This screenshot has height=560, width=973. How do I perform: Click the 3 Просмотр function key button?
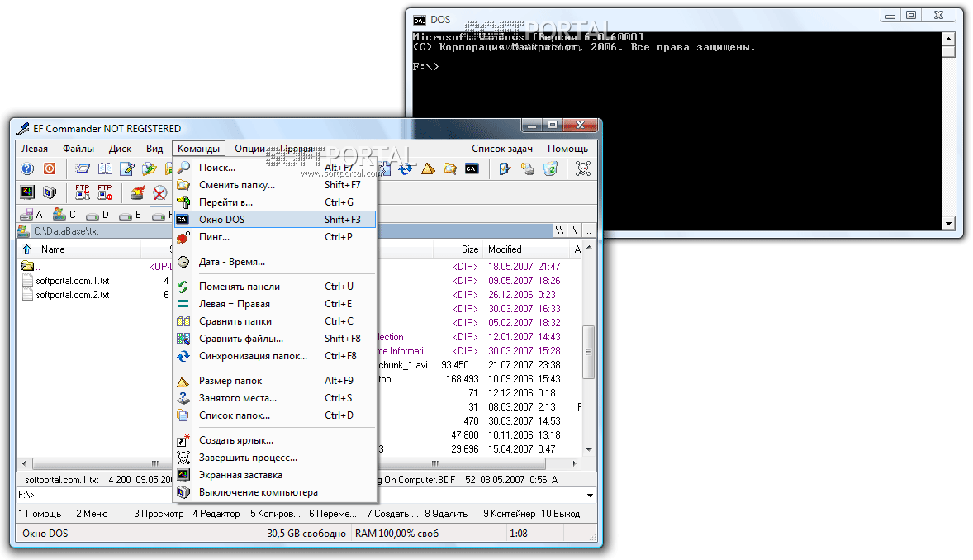point(159,514)
